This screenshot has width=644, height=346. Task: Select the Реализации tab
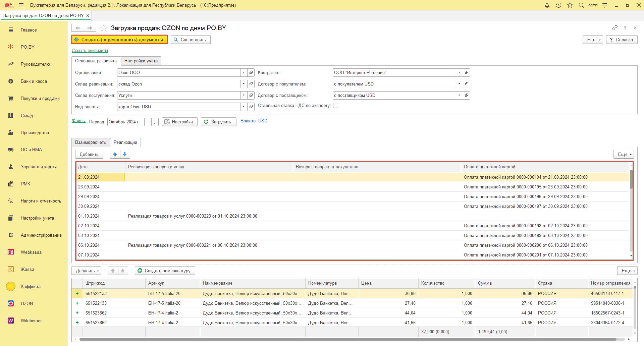click(125, 142)
